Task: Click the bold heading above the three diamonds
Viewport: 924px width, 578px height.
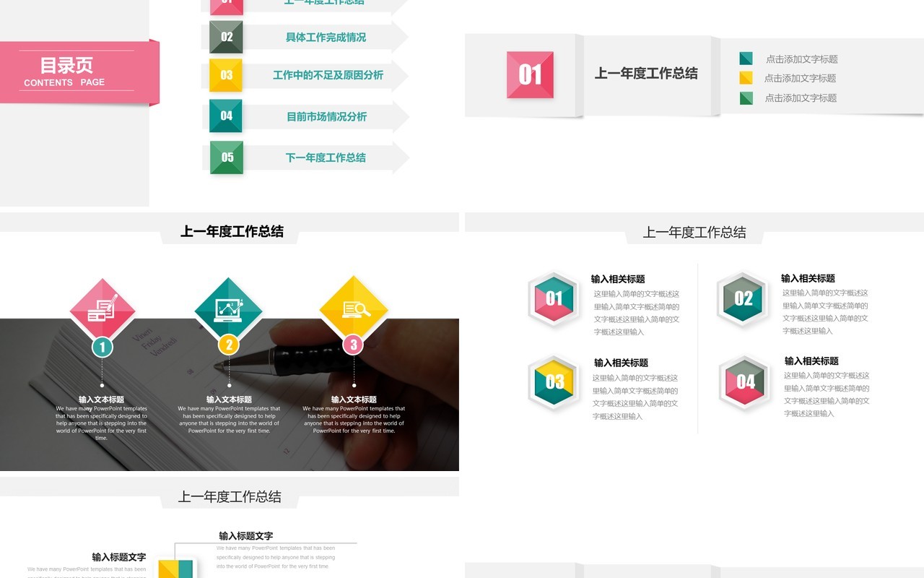Action: (232, 231)
